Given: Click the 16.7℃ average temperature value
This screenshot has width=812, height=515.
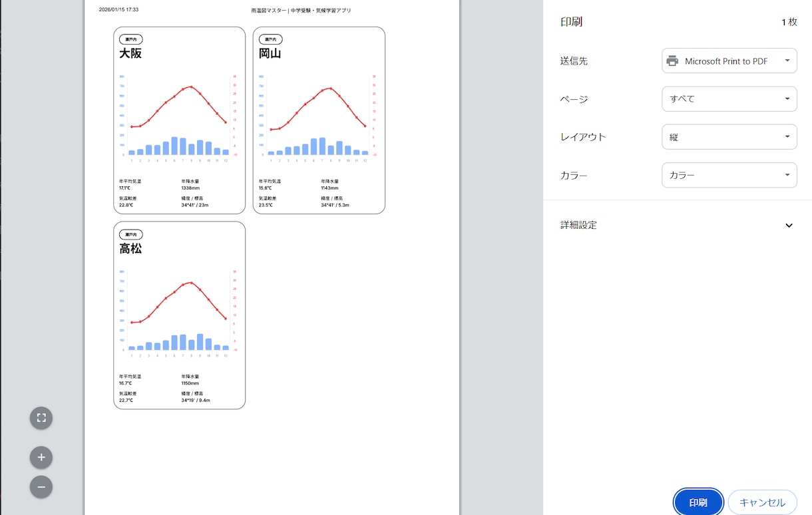Looking at the screenshot, I should (x=126, y=383).
